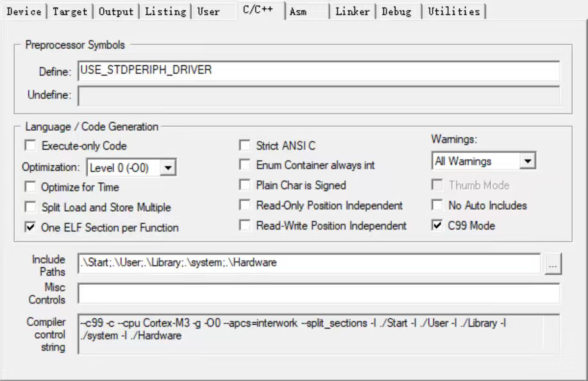Switch to the Device tab
588x381 pixels.
point(24,12)
